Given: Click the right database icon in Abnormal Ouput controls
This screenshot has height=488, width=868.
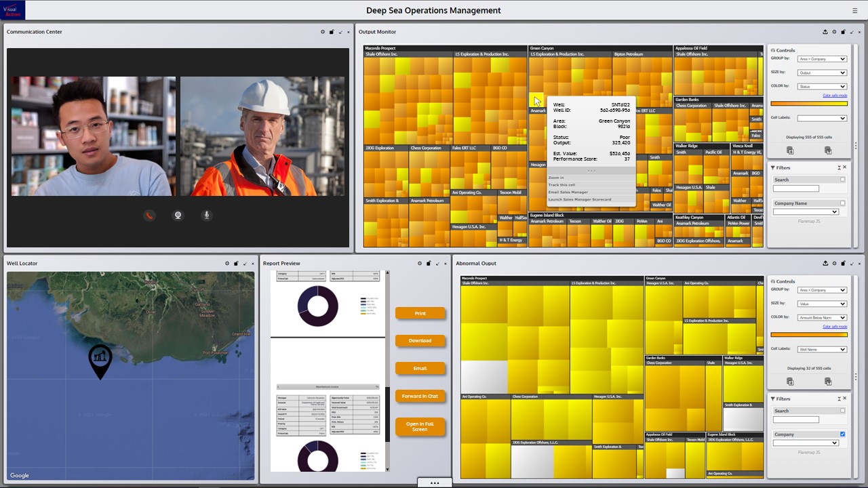Looking at the screenshot, I should [828, 382].
